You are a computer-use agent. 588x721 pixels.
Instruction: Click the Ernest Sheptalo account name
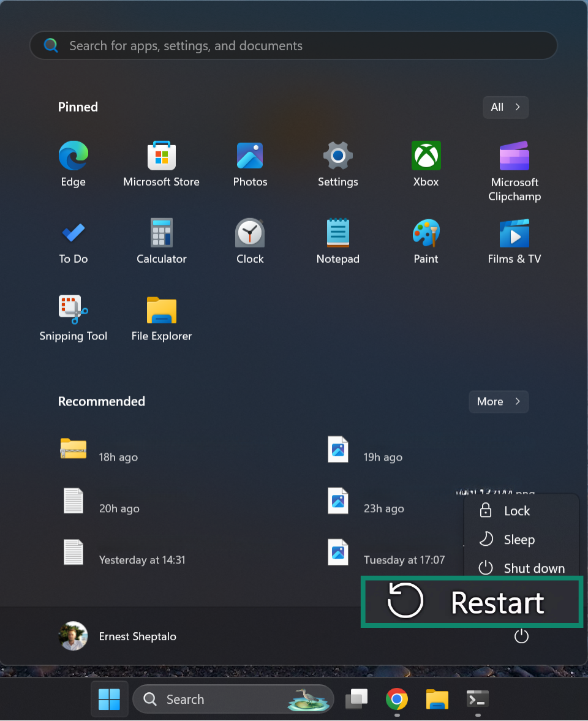(137, 636)
